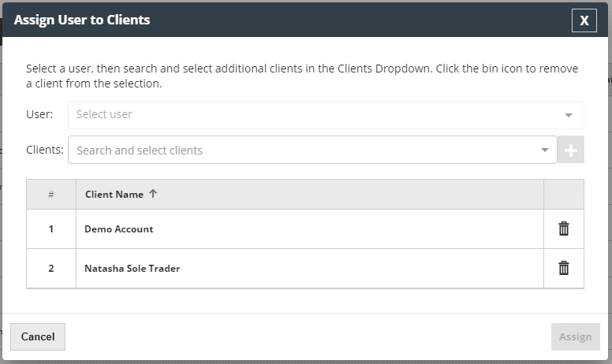The image size is (612, 364).
Task: Delete Demo Account using its bin icon
Action: pyautogui.click(x=563, y=228)
